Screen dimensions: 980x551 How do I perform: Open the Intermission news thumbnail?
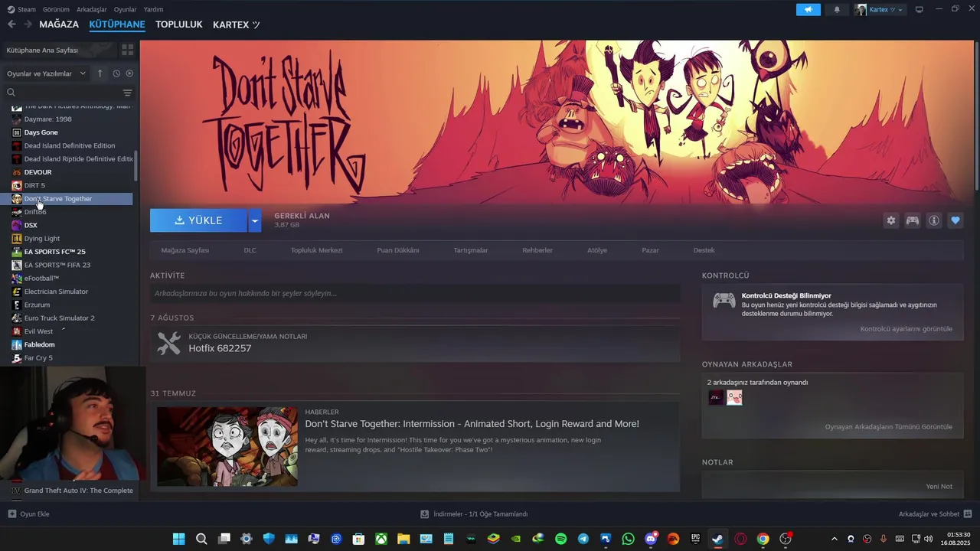tap(227, 446)
